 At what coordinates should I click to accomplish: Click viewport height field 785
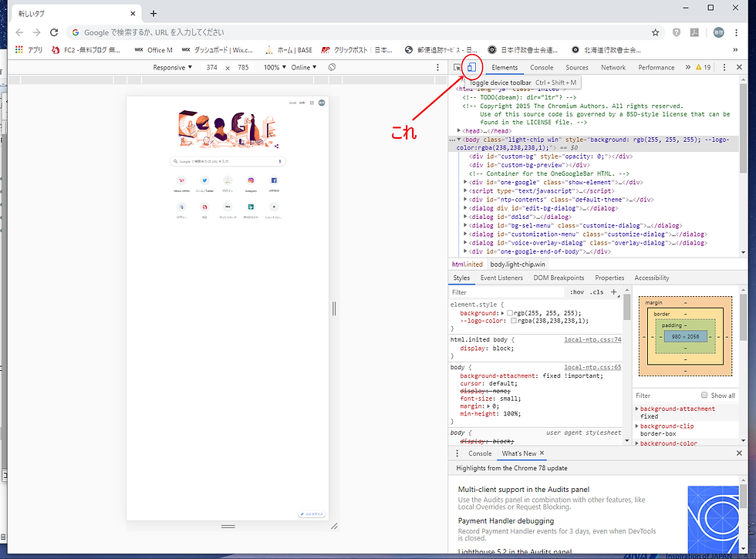pyautogui.click(x=243, y=68)
